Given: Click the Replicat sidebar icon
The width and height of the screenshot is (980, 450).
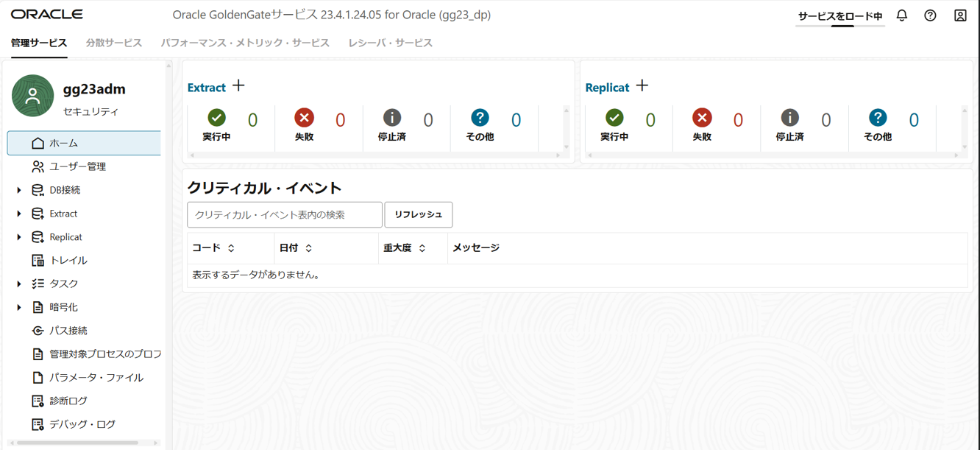Looking at the screenshot, I should [38, 237].
